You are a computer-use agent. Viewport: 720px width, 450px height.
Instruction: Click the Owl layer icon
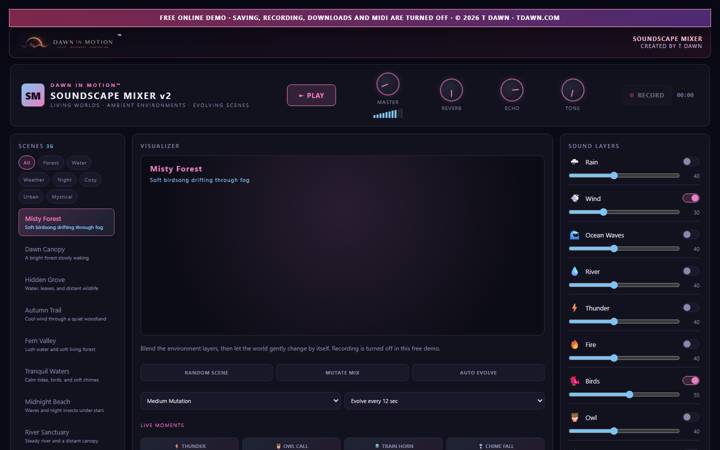pos(574,417)
